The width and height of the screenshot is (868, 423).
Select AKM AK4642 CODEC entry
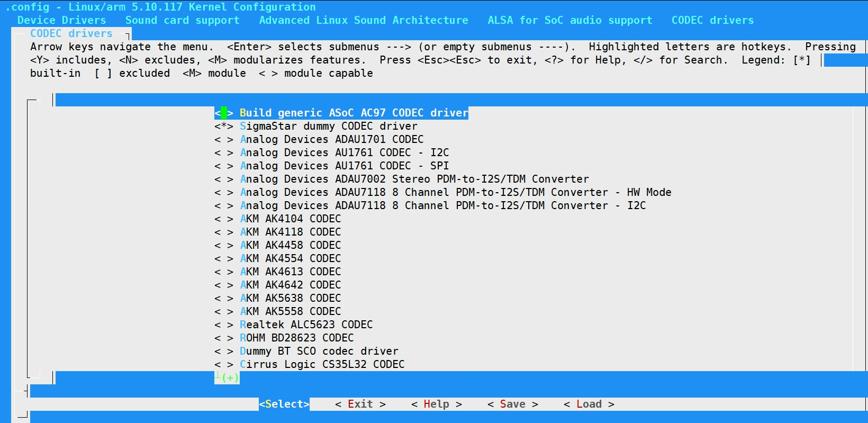291,285
